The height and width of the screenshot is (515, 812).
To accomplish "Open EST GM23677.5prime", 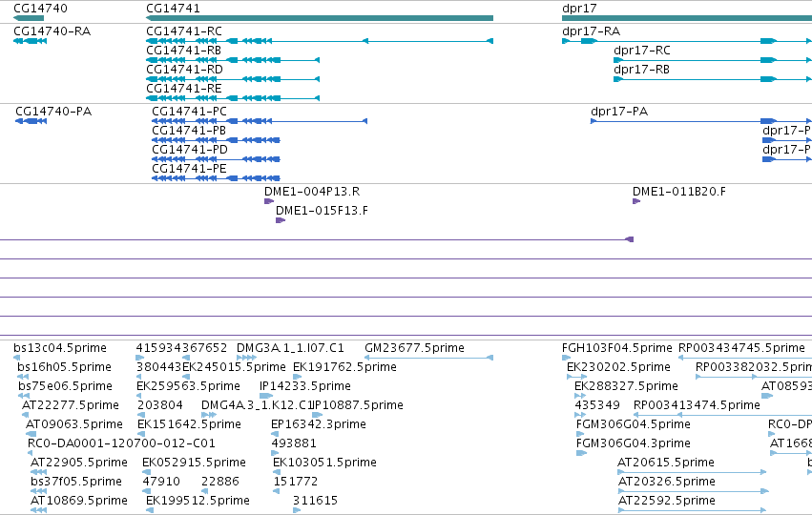I will [x=414, y=348].
